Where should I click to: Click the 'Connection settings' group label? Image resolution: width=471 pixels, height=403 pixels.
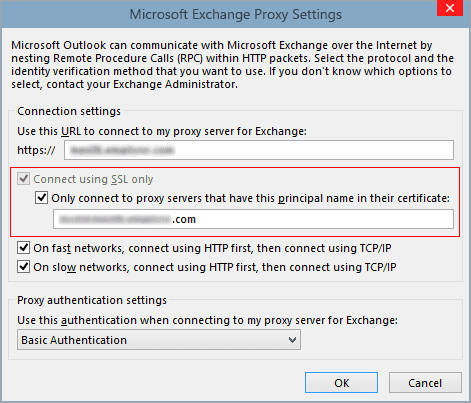(x=69, y=111)
